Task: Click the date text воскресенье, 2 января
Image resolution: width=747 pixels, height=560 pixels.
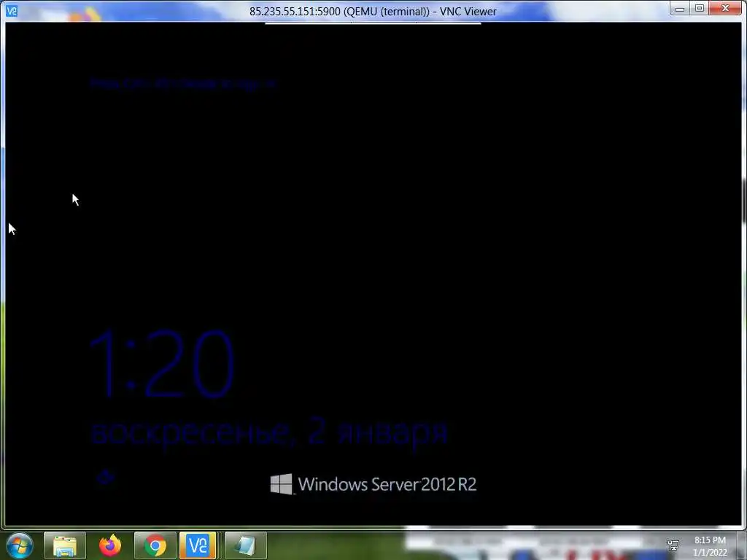Action: tap(268, 432)
